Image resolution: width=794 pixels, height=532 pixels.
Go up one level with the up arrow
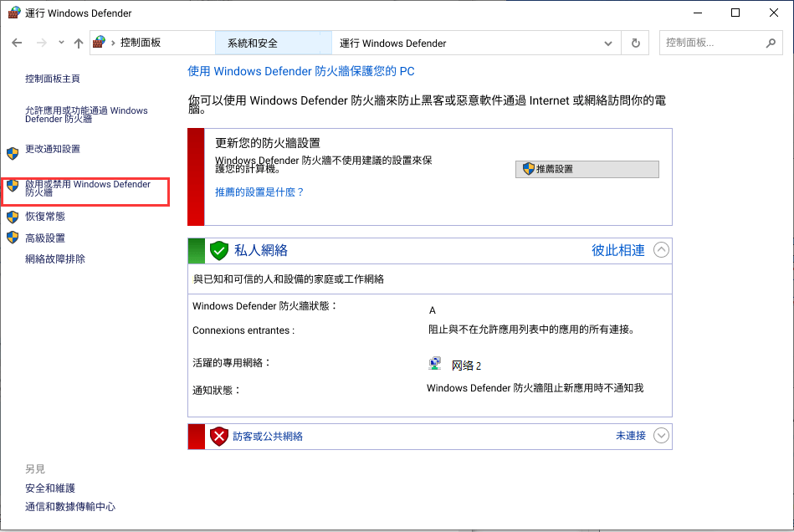pos(79,43)
